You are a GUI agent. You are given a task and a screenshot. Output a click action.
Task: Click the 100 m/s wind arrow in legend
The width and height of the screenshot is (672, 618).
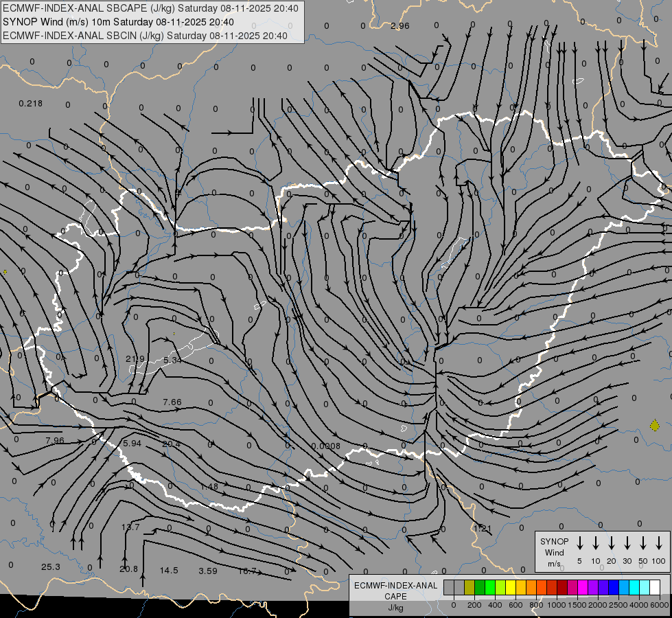659,542
